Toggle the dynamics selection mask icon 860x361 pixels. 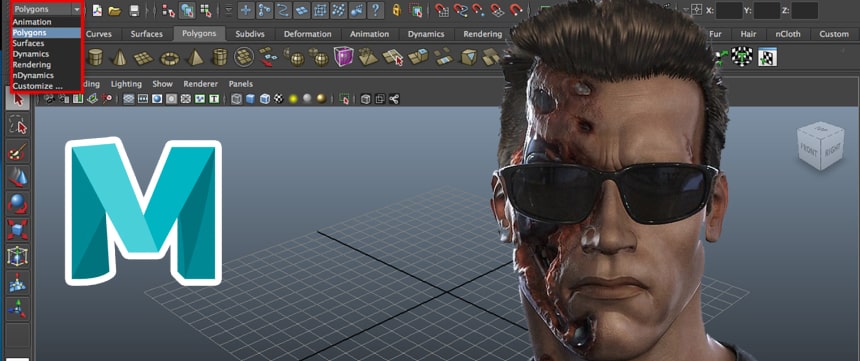point(339,10)
